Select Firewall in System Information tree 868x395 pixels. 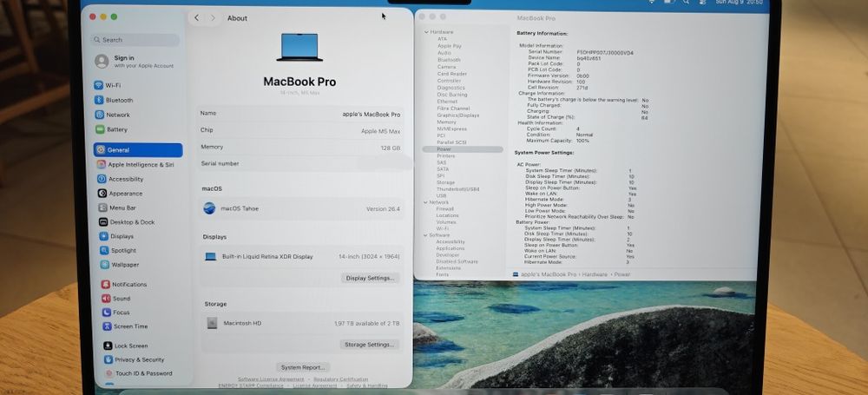tap(444, 209)
